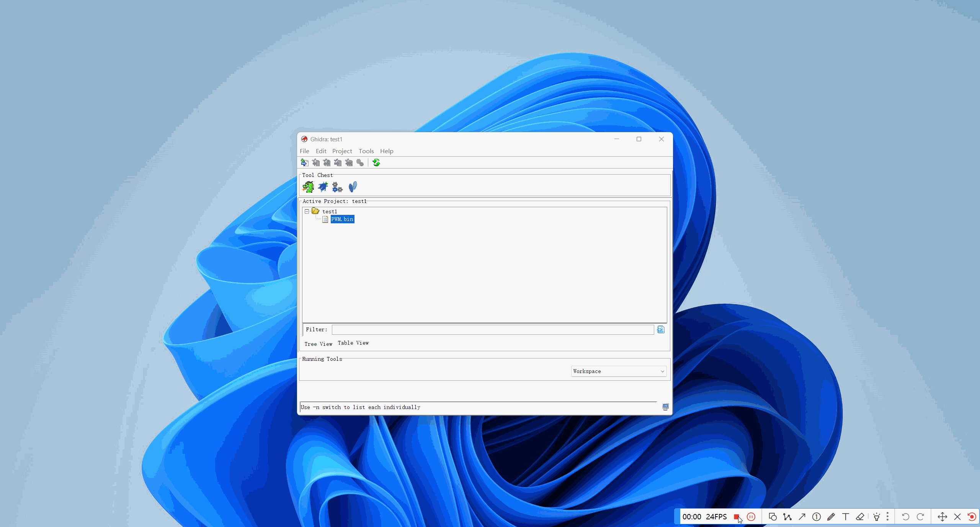Open the Emulator gears tool
The height and width of the screenshot is (527, 980).
tap(337, 187)
